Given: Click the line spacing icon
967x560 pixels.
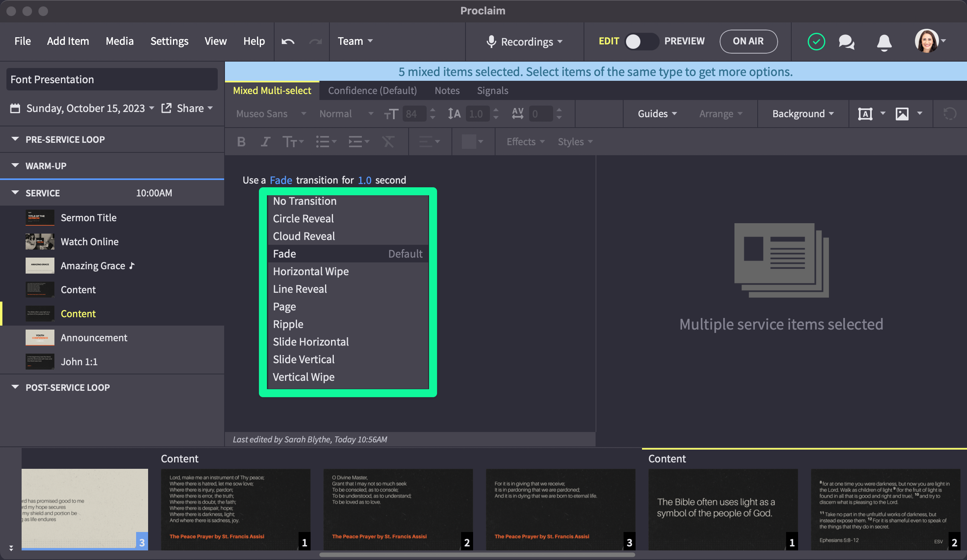Looking at the screenshot, I should 454,114.
